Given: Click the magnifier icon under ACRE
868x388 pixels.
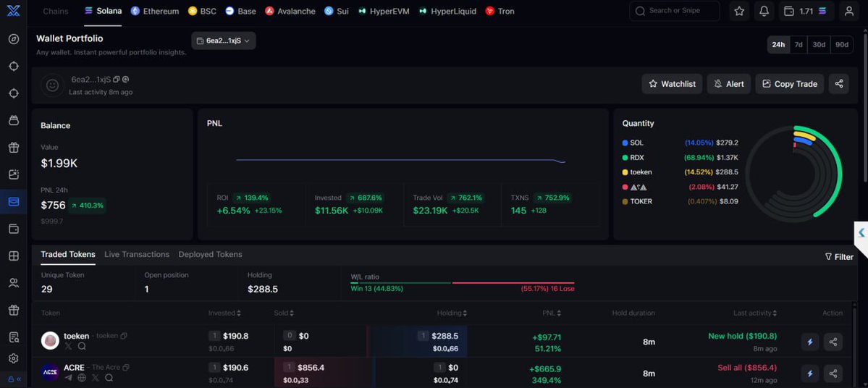Looking at the screenshot, I should click(109, 377).
